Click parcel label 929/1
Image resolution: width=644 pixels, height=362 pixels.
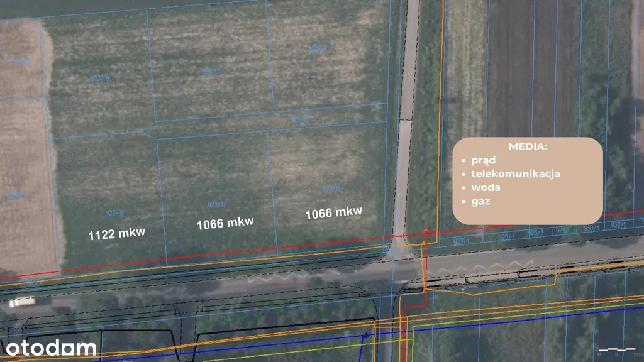563,230
